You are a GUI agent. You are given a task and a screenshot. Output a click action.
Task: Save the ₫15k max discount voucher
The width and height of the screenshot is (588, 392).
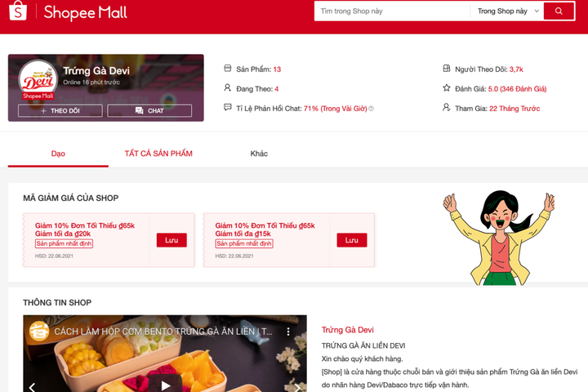(x=352, y=240)
